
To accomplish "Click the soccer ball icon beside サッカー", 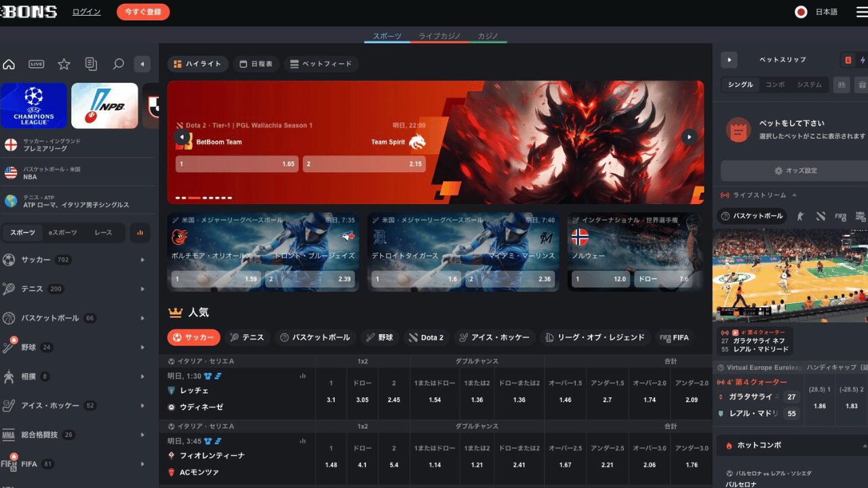I will [9, 260].
